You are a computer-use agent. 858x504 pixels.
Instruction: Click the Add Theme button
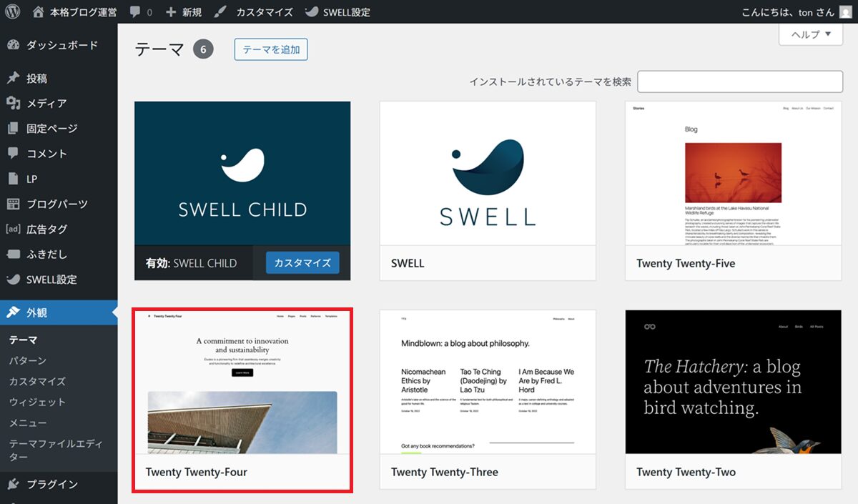(x=271, y=49)
